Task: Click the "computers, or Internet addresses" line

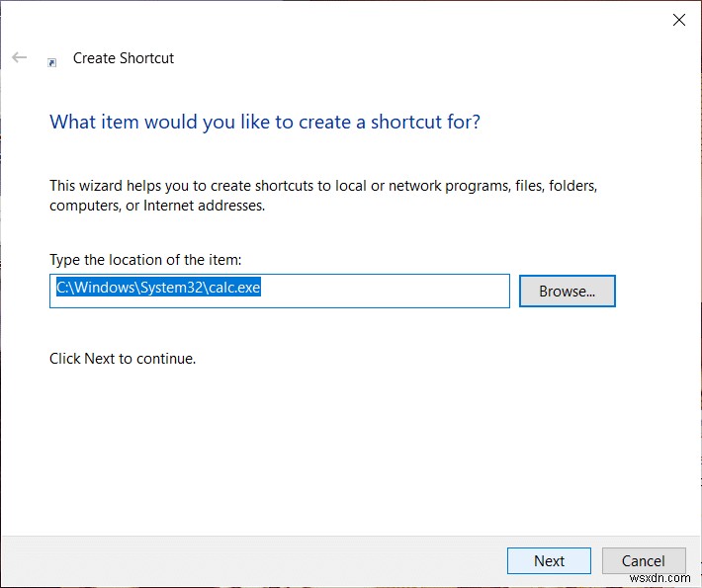Action: pos(157,206)
